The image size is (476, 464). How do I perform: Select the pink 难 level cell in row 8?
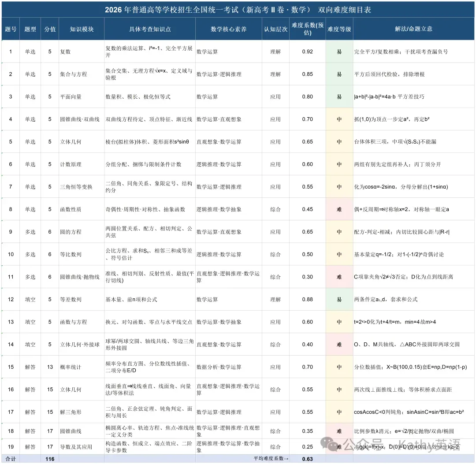(x=339, y=209)
